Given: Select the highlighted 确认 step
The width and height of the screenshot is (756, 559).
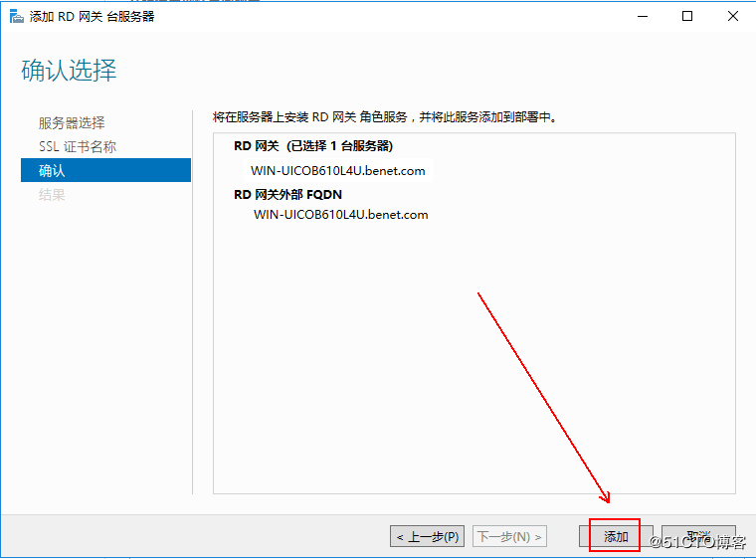Looking at the screenshot, I should [x=106, y=170].
